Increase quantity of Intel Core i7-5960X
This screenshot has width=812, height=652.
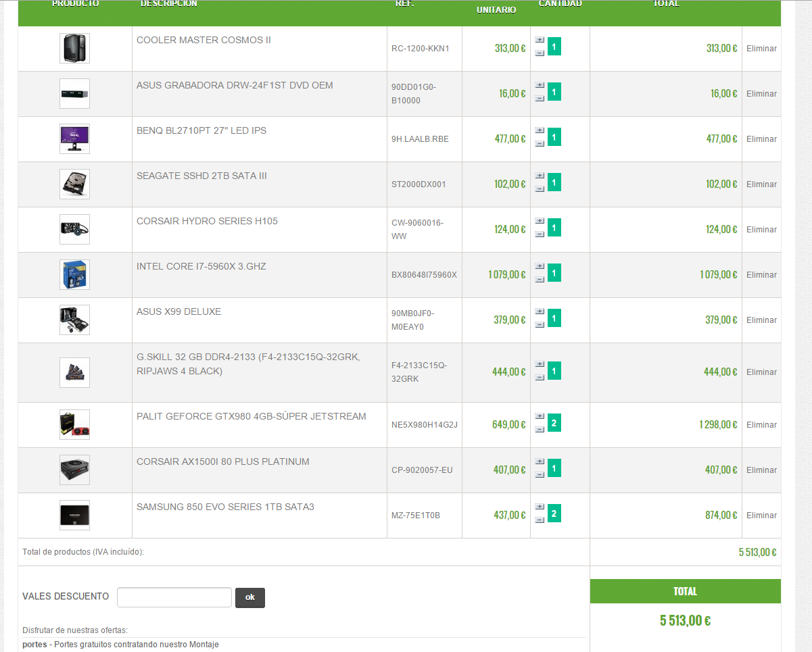click(x=540, y=266)
